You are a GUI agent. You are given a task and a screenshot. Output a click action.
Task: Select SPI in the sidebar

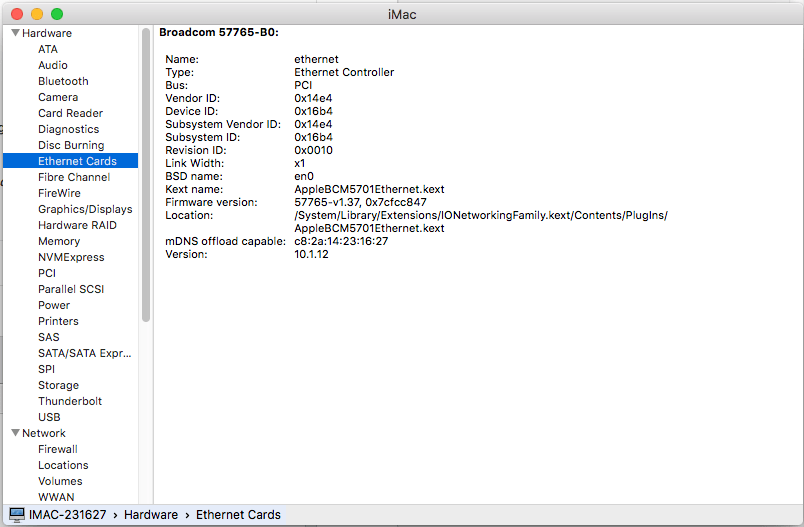(46, 369)
